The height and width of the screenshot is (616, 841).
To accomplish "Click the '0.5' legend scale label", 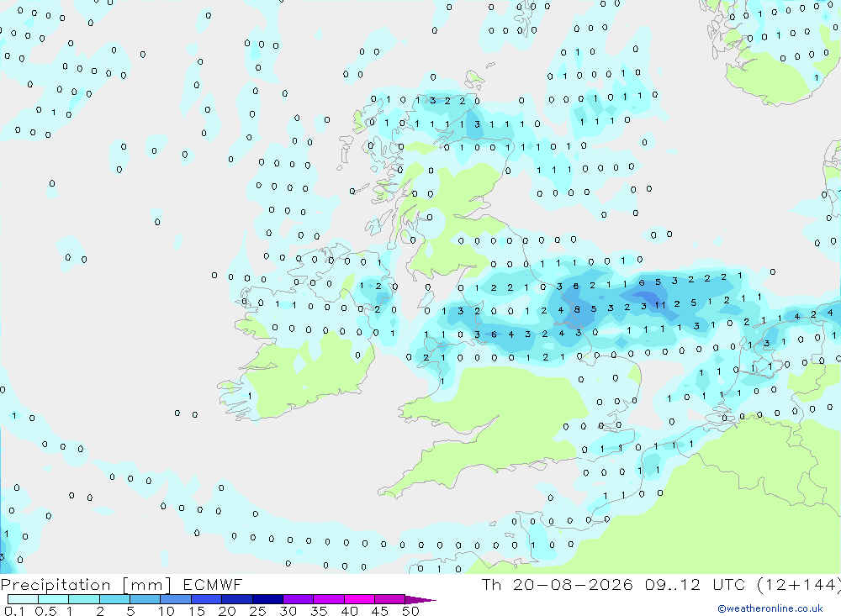I will [x=45, y=611].
